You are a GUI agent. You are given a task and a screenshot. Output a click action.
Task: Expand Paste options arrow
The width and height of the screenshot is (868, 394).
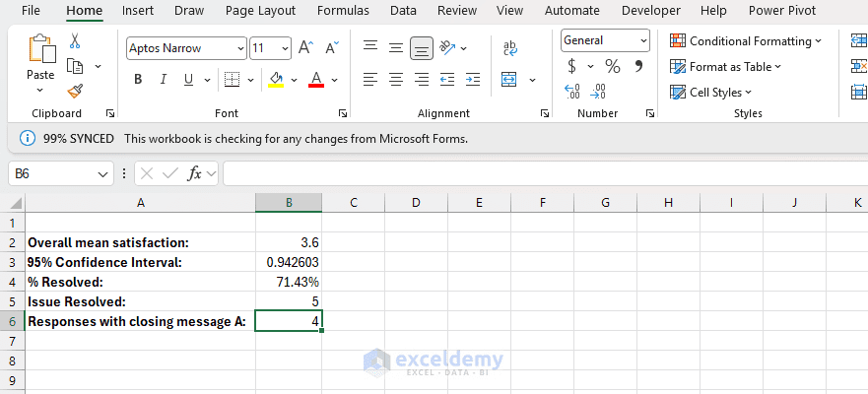click(x=39, y=90)
